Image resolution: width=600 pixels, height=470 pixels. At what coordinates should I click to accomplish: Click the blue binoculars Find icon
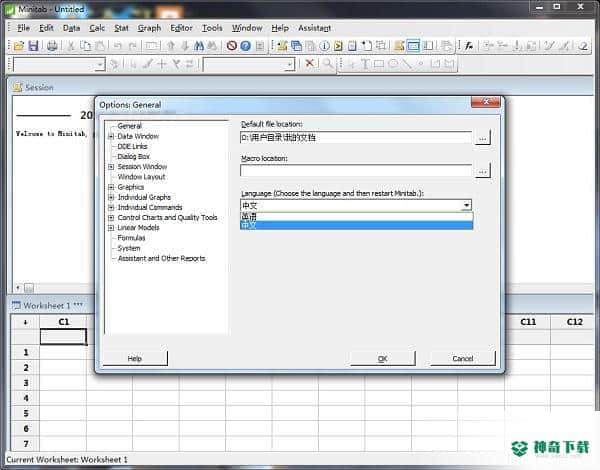(x=199, y=46)
